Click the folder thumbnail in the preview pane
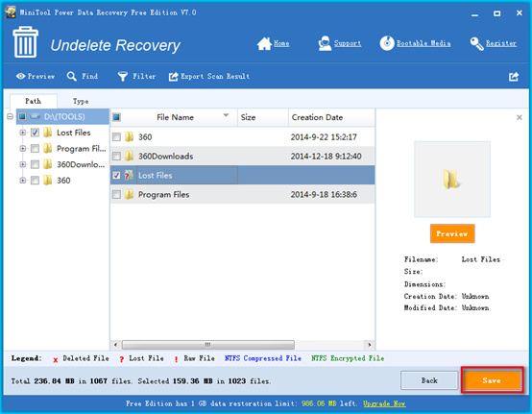The height and width of the screenshot is (414, 532). [x=452, y=180]
